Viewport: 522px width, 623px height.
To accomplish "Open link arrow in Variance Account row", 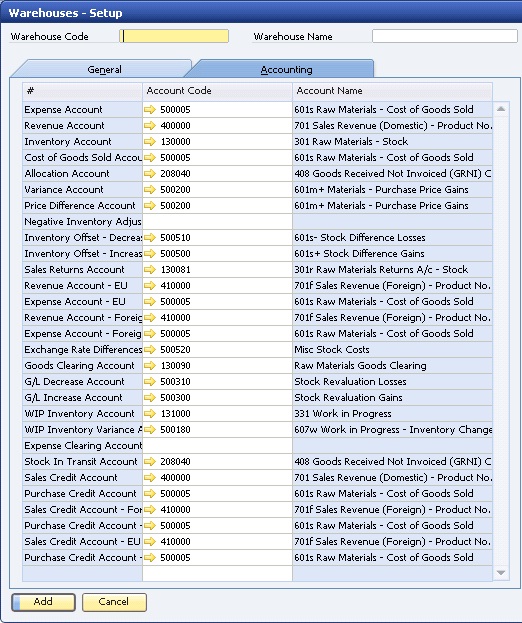I will (x=150, y=190).
